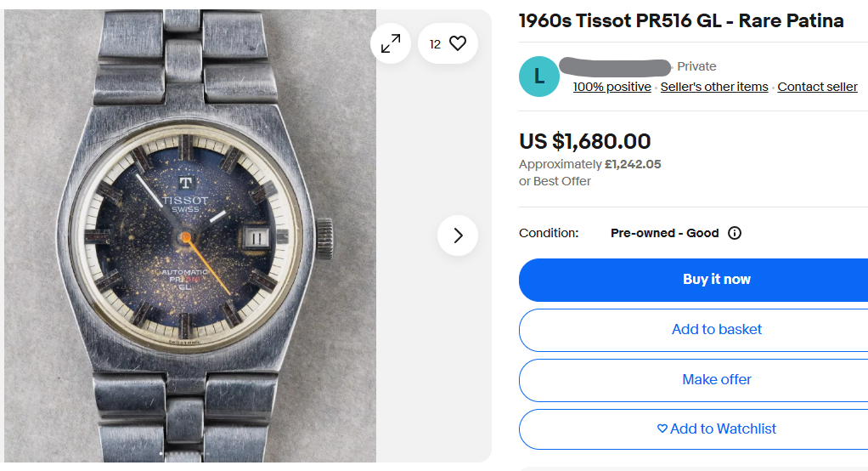Add the listing to Watchlist
The image size is (868, 471).
[x=716, y=428]
